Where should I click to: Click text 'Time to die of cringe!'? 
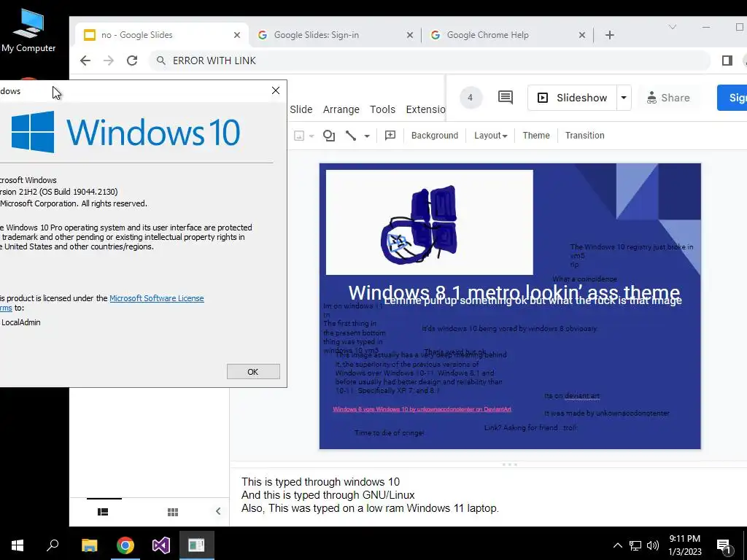[390, 433]
